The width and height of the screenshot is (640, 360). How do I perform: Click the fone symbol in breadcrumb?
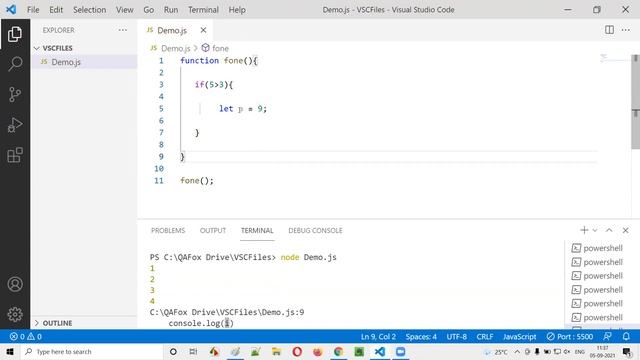220,48
